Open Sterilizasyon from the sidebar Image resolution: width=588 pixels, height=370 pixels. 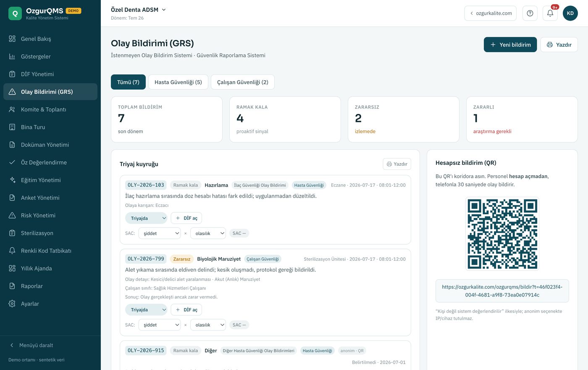pyautogui.click(x=50, y=233)
